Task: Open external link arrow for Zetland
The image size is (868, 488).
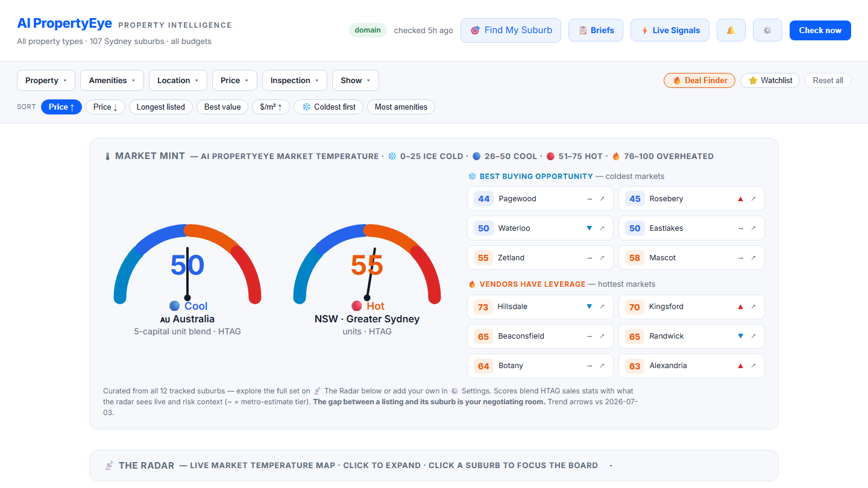Action: click(602, 258)
